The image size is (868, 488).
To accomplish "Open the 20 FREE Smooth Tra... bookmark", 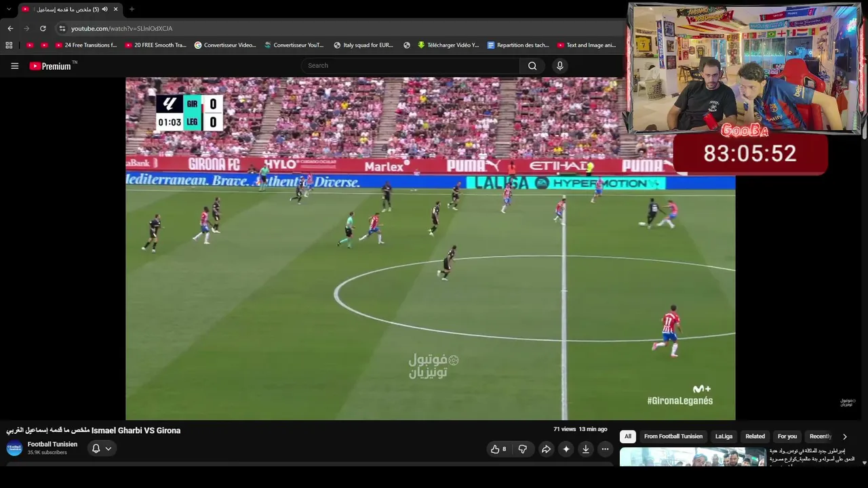I will click(155, 45).
